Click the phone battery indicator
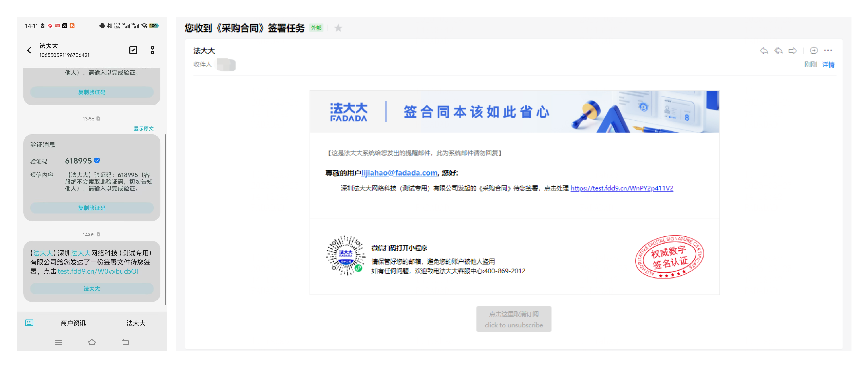 coord(154,26)
